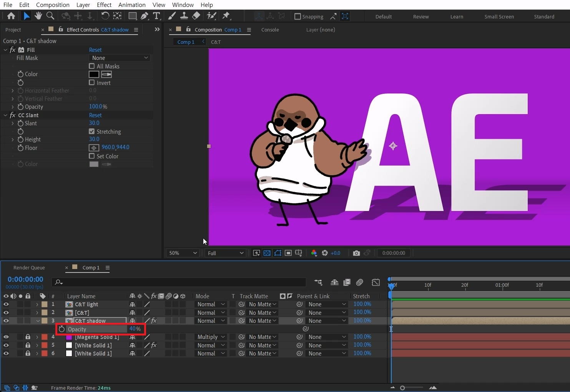
Task: Reset the Fill effect
Action: pos(95,50)
